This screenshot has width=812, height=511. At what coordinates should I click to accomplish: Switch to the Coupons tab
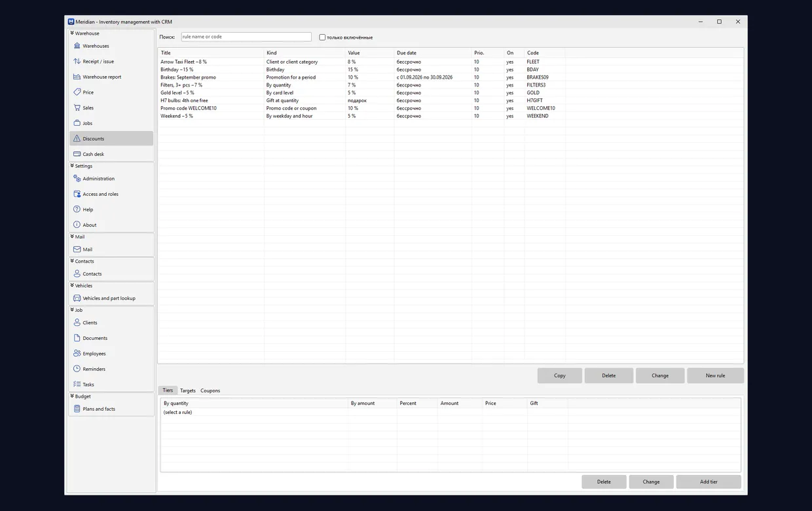(210, 390)
